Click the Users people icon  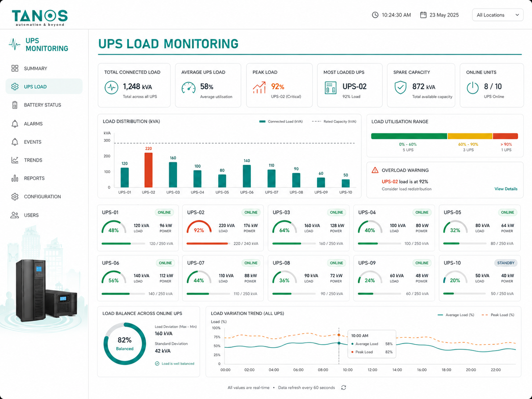[15, 215]
